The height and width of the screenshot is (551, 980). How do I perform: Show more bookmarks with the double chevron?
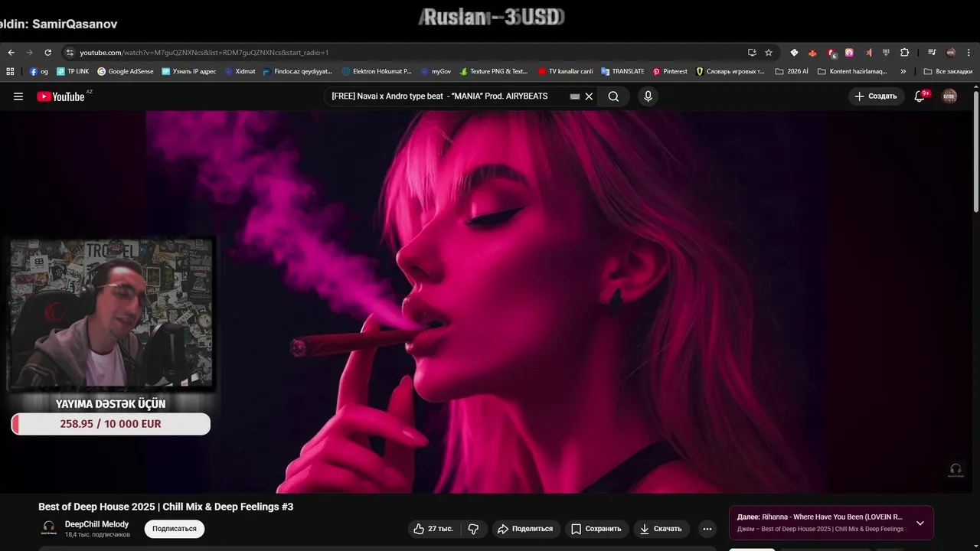pyautogui.click(x=903, y=71)
